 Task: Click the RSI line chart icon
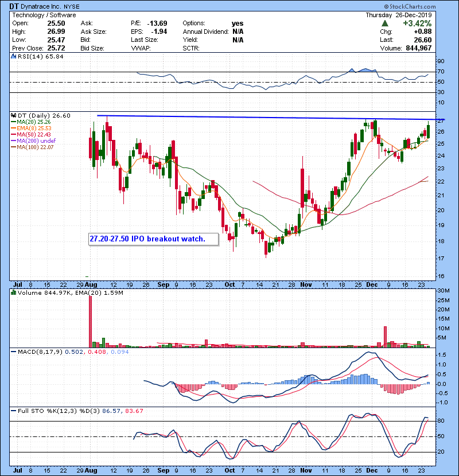pos(13,56)
